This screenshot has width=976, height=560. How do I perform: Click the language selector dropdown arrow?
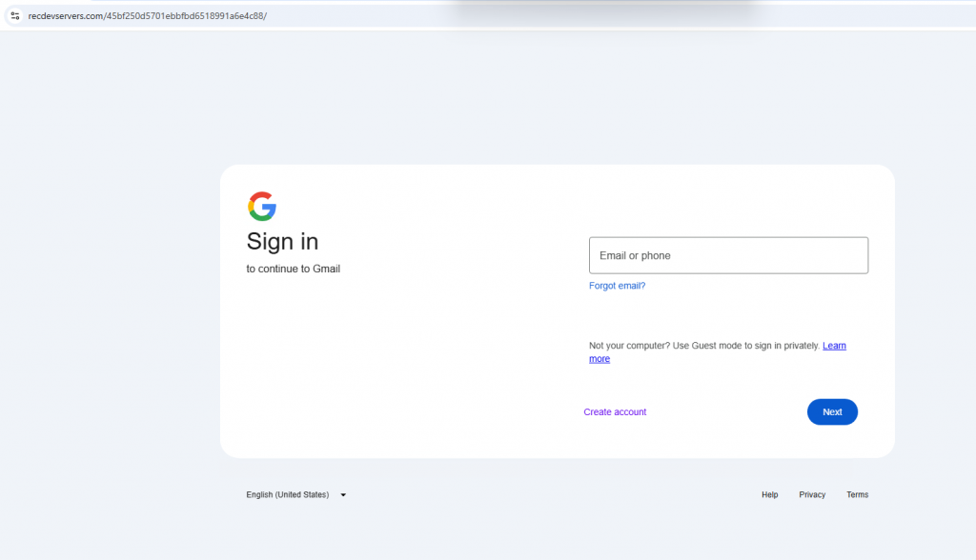(343, 495)
